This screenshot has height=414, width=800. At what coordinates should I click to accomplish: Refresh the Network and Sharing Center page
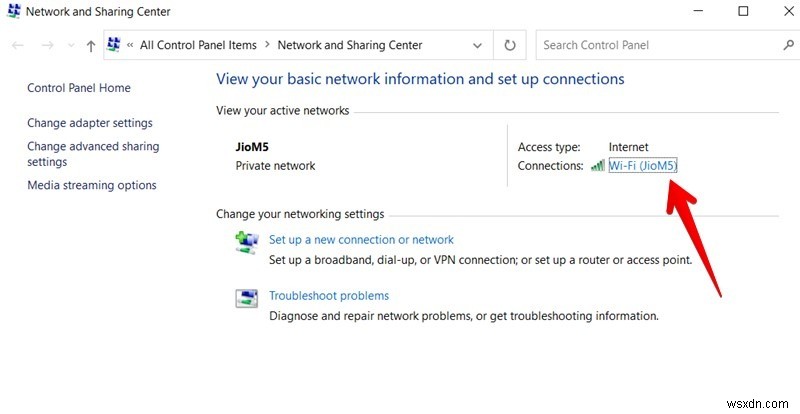(x=510, y=45)
